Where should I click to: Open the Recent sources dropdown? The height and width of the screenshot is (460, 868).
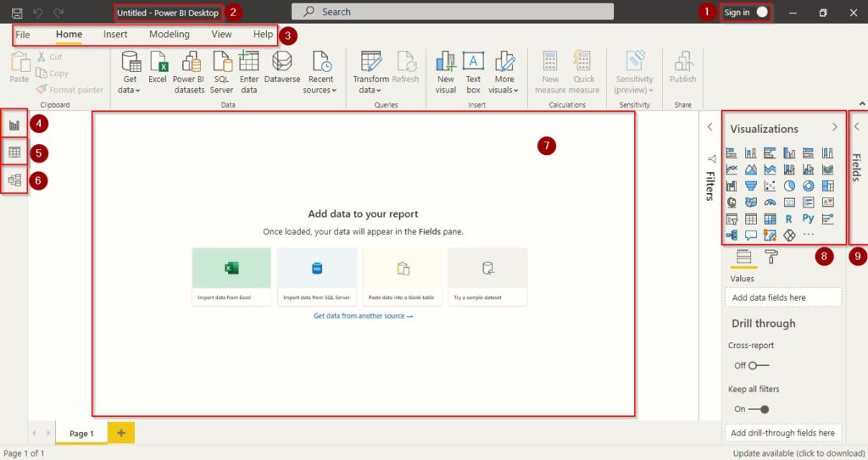(320, 73)
